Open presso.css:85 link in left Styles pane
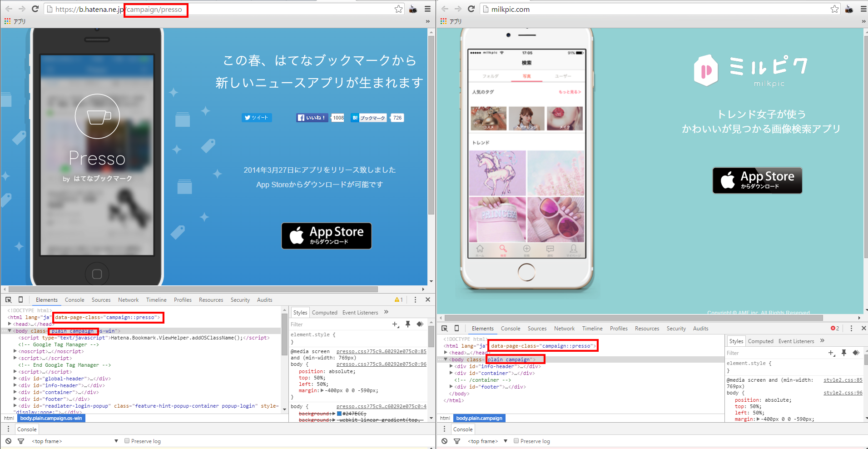Image resolution: width=868 pixels, height=449 pixels. click(381, 351)
